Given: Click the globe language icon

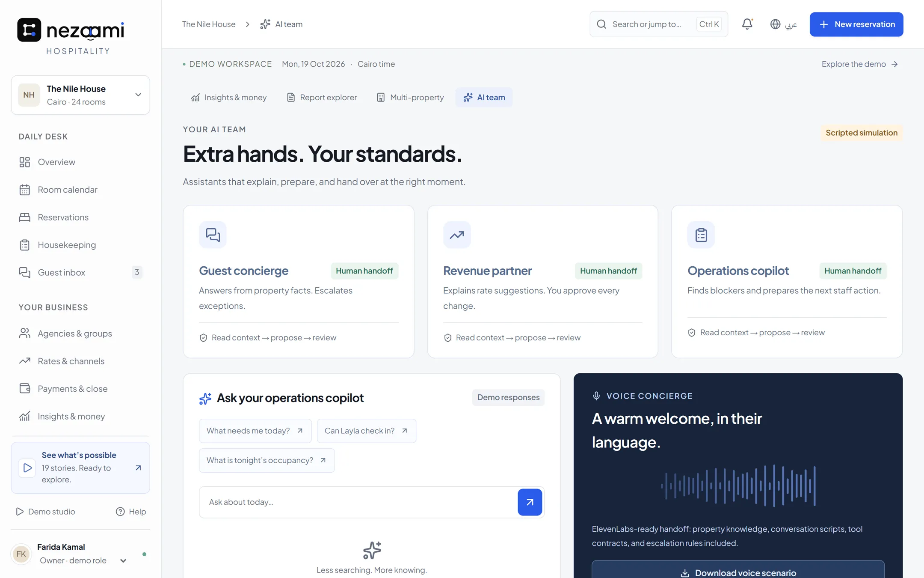Looking at the screenshot, I should click(x=775, y=24).
